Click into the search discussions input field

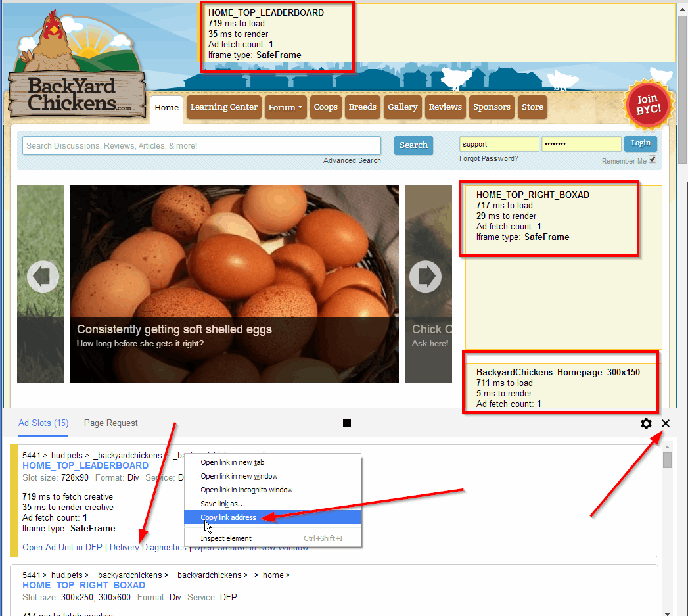(201, 145)
